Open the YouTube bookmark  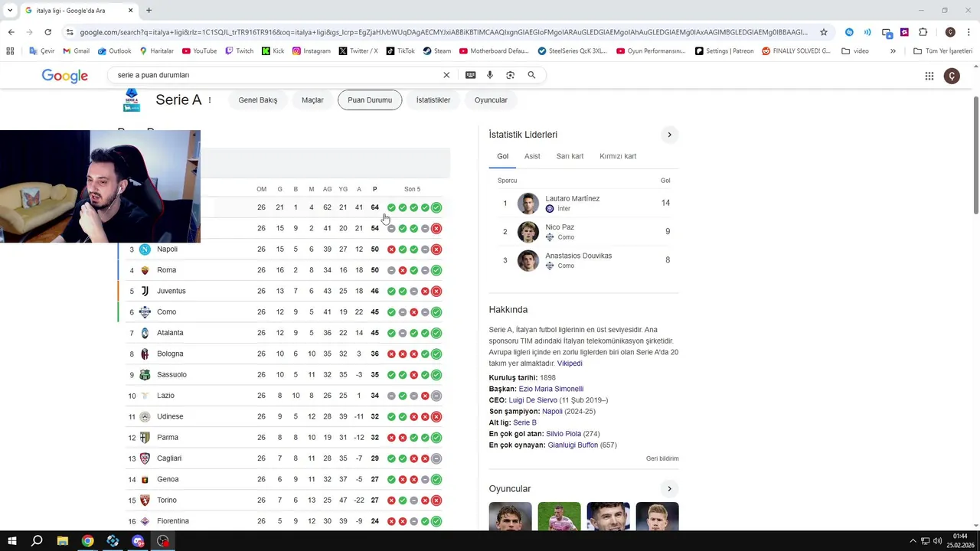pos(199,51)
